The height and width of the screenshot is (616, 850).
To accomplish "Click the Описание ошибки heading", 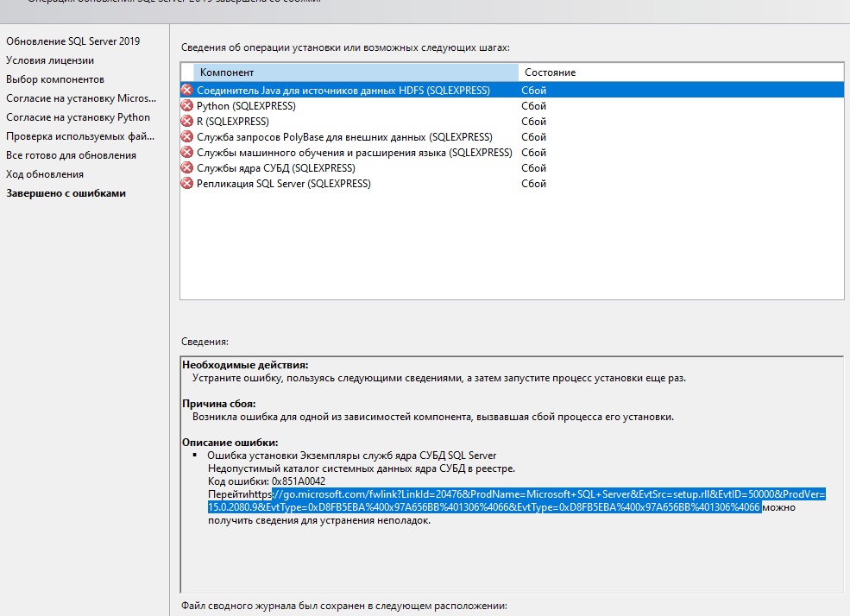I will click(x=230, y=442).
